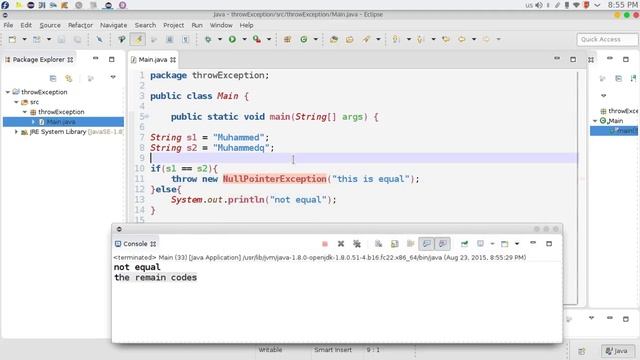
Task: Open the Next Annotation dropdown arrow
Action: coord(409,40)
